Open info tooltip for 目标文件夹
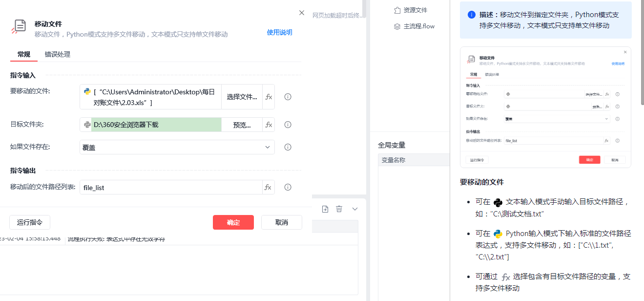 pos(288,125)
